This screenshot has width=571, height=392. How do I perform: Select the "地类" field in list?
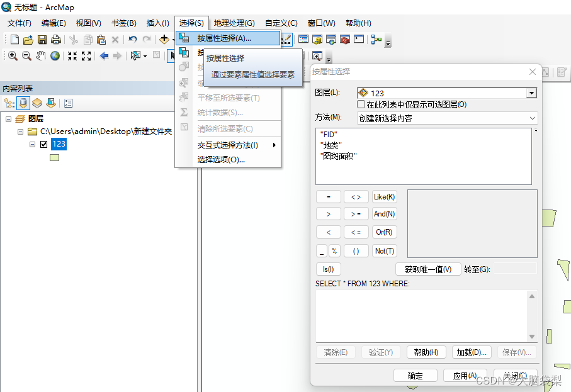[331, 145]
